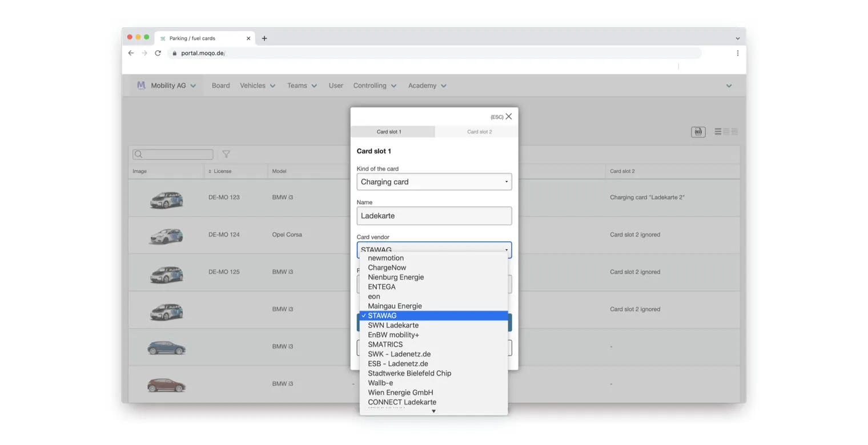Screen dimensions: 868x445
Task: Open the browser three-dot menu
Action: click(737, 53)
